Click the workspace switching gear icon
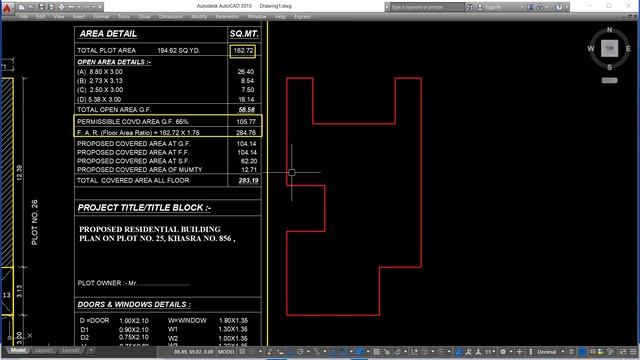 click(503, 351)
